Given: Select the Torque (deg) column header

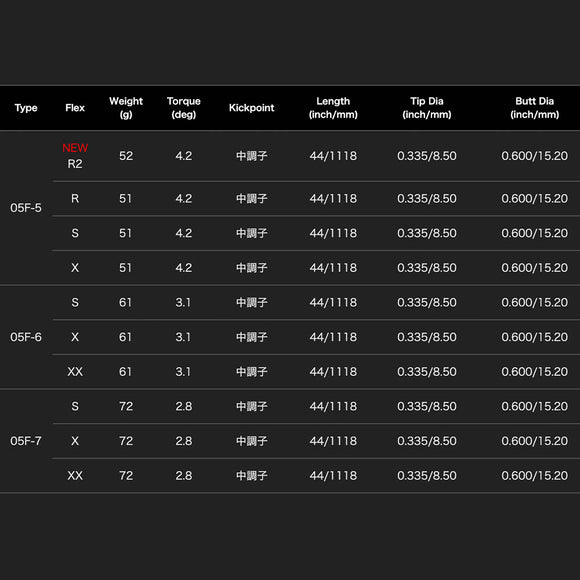Looking at the screenshot, I should pyautogui.click(x=183, y=108).
